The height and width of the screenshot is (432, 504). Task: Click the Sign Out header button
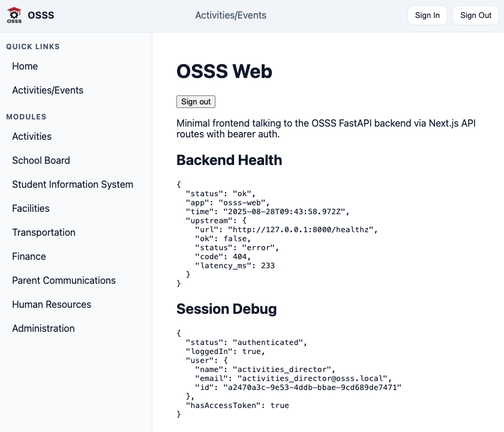click(476, 15)
